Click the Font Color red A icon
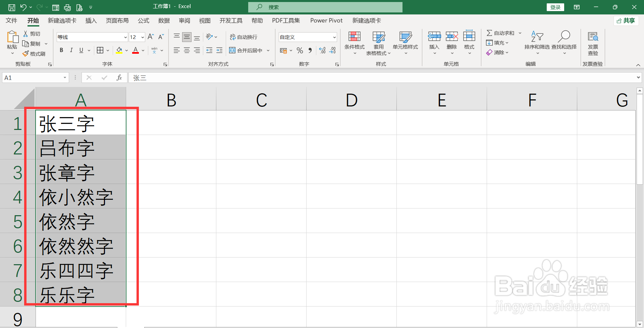 point(136,50)
